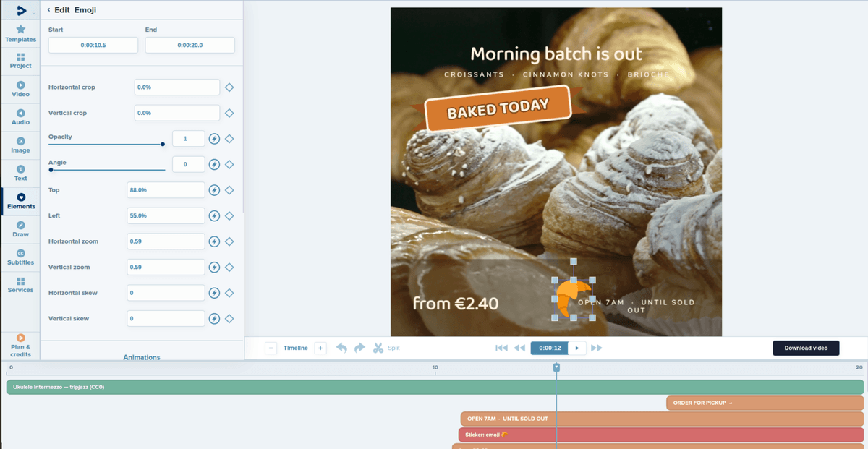Click the Top position value field

click(166, 190)
